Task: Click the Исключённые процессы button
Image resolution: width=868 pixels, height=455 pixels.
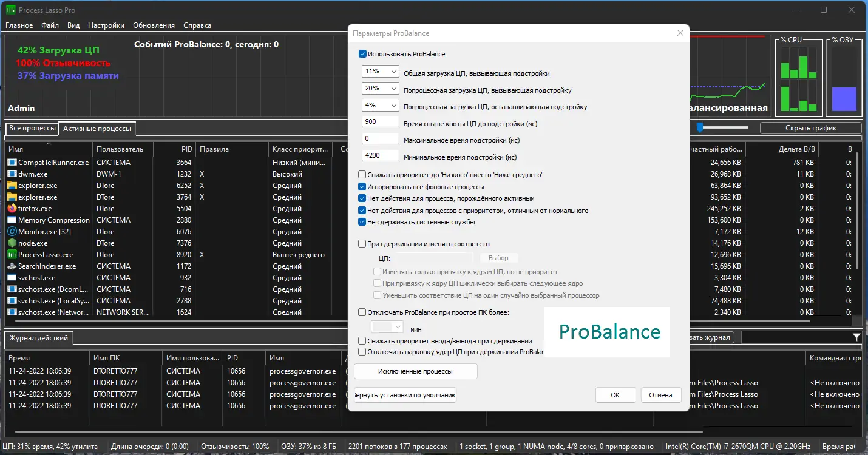Action: [416, 371]
